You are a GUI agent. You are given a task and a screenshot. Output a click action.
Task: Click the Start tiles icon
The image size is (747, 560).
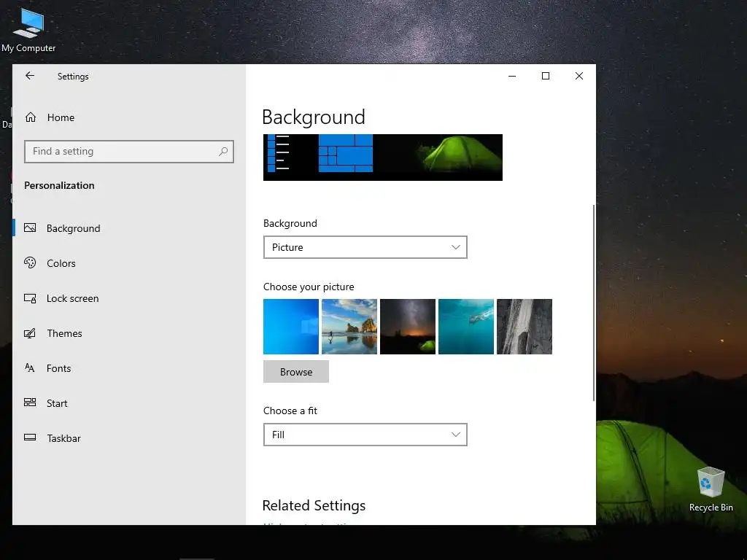pos(30,402)
